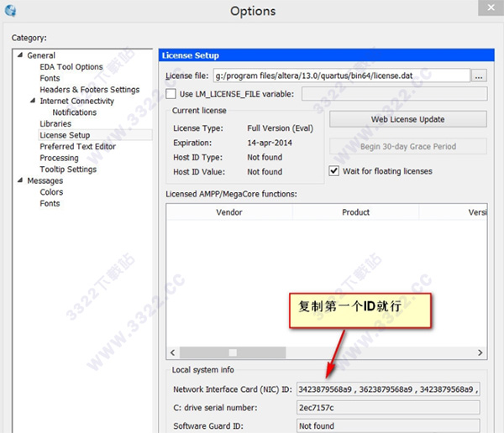Open Headers & Footers Settings

(89, 90)
